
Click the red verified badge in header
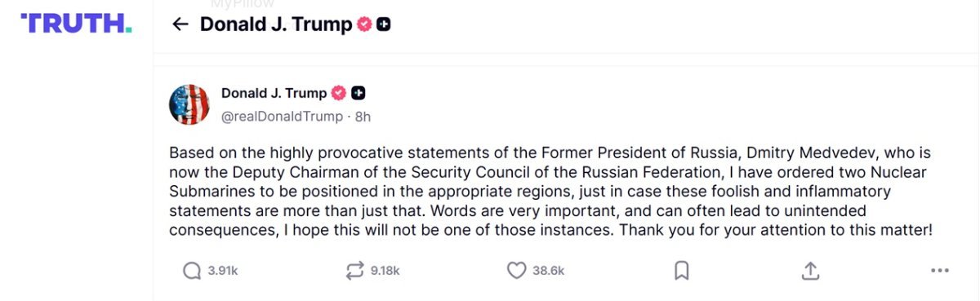(x=365, y=24)
